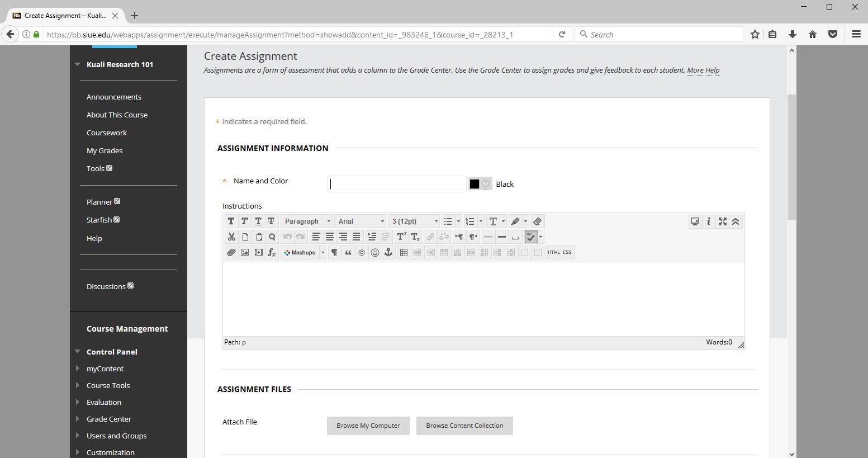
Task: Click the insert image icon
Action: pyautogui.click(x=245, y=253)
